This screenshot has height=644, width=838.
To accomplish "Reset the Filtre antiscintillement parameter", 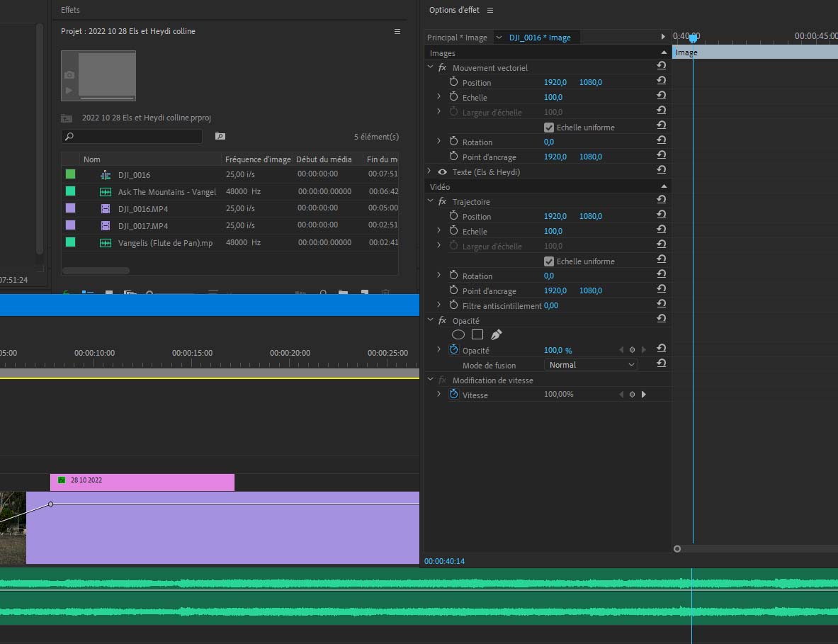I will (661, 303).
